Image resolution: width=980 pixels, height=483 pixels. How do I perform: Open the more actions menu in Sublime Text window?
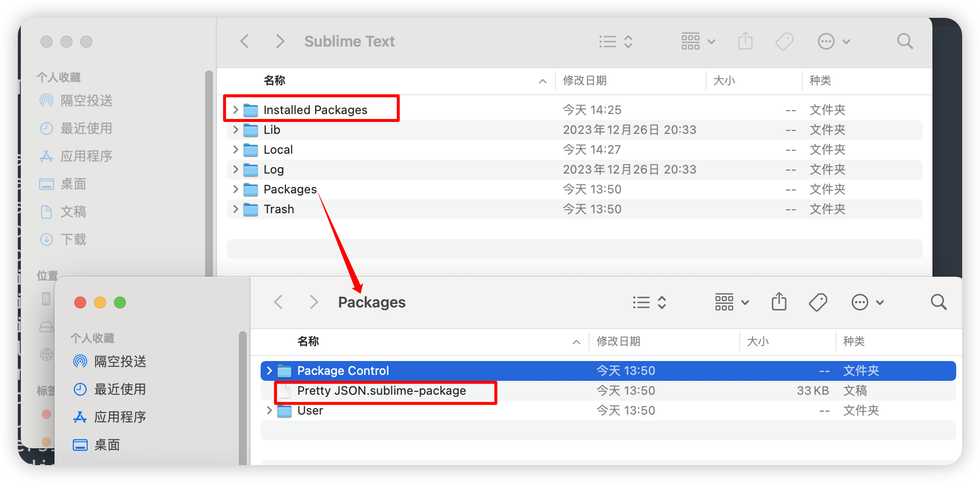tap(833, 42)
